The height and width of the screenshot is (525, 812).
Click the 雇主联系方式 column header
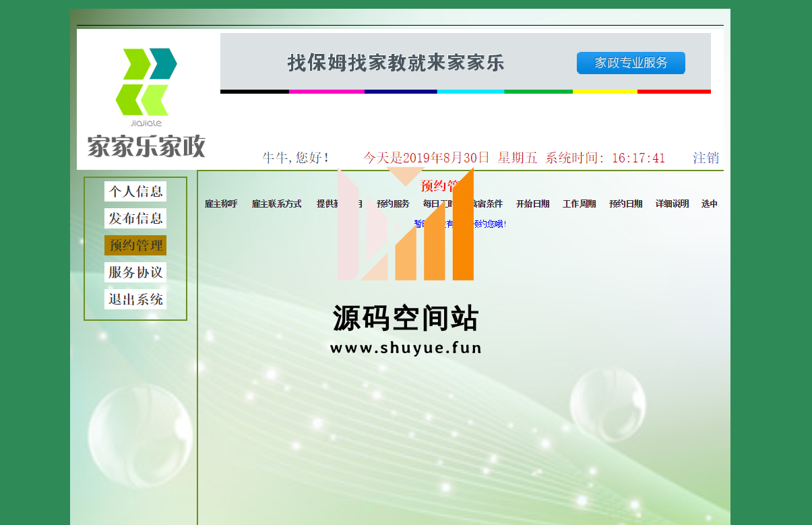pyautogui.click(x=276, y=204)
